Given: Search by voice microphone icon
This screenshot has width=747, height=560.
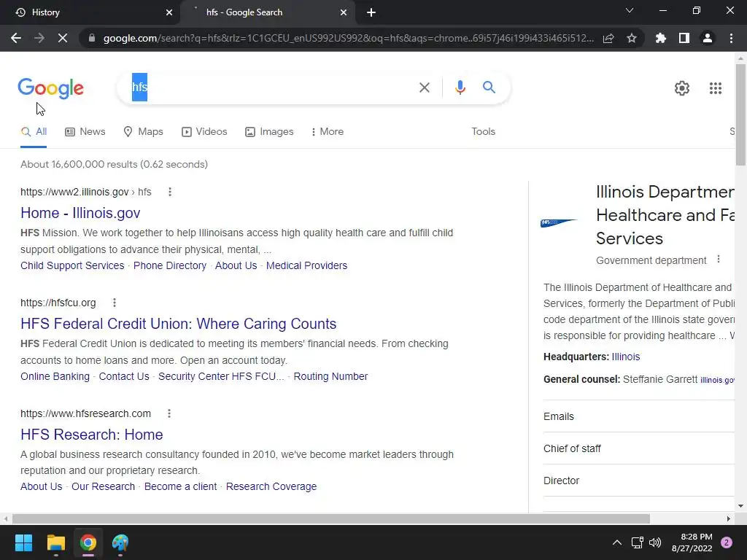Looking at the screenshot, I should pos(460,87).
